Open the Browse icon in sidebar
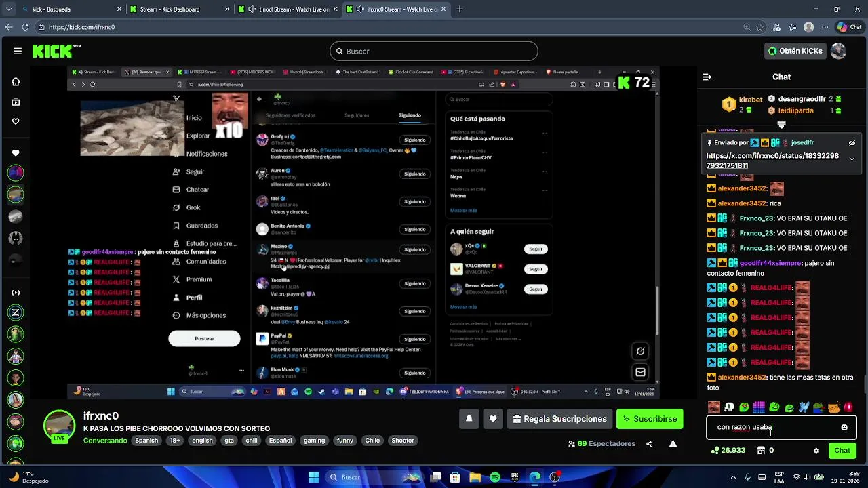 (x=16, y=102)
